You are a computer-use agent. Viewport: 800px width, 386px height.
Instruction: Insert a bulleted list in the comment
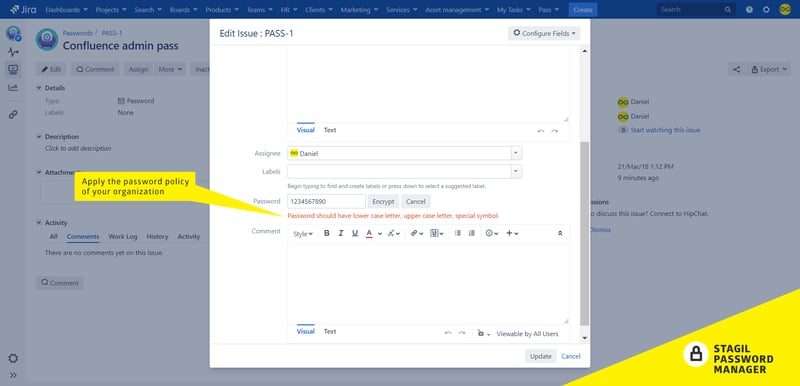pos(458,233)
